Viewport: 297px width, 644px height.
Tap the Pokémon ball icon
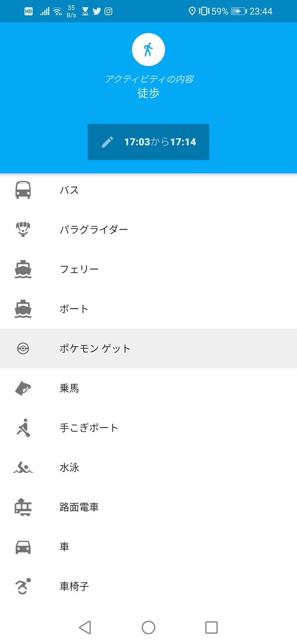coord(23,348)
